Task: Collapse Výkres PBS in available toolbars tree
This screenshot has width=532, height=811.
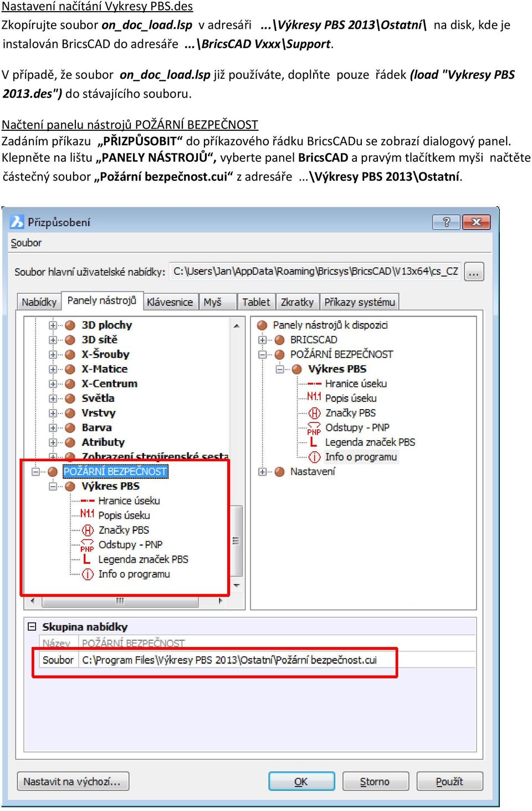Action: (x=280, y=369)
